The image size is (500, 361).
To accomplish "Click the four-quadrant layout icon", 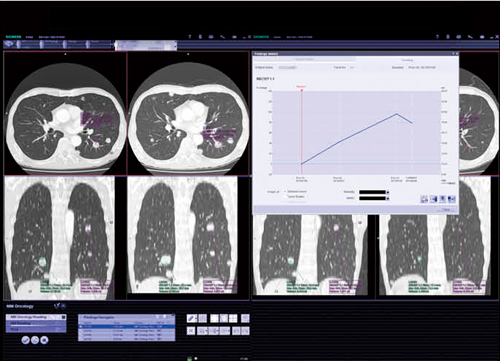I will tap(233, 318).
